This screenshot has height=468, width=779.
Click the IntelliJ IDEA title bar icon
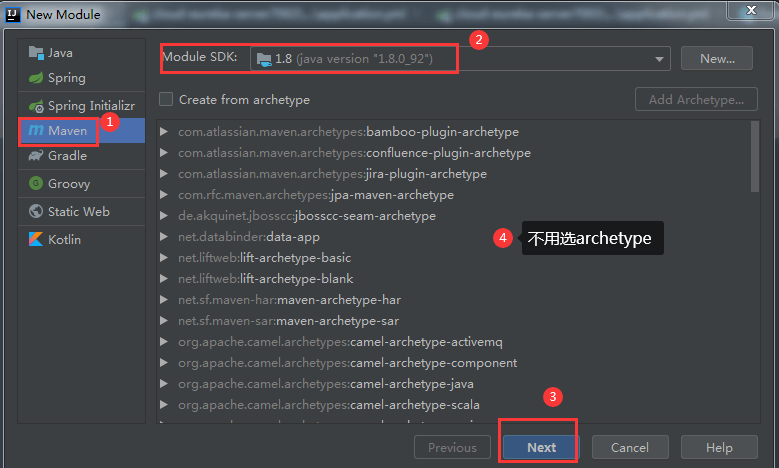click(x=12, y=14)
